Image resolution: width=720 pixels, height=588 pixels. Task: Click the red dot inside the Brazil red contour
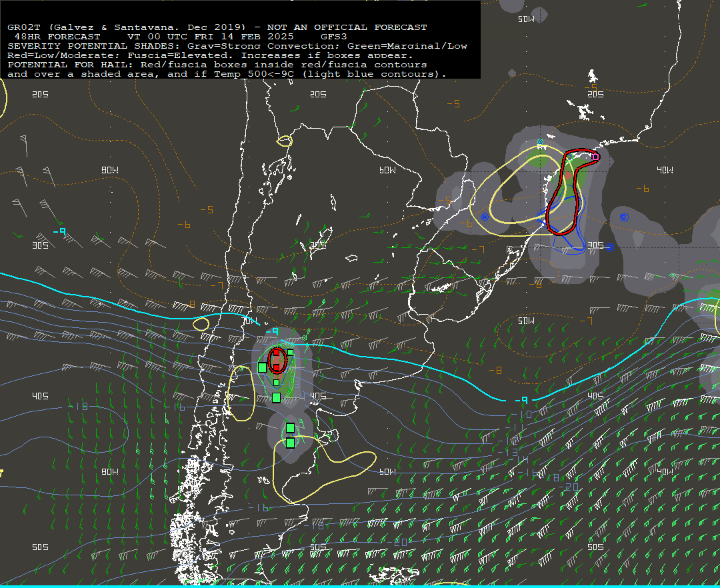[x=569, y=175]
